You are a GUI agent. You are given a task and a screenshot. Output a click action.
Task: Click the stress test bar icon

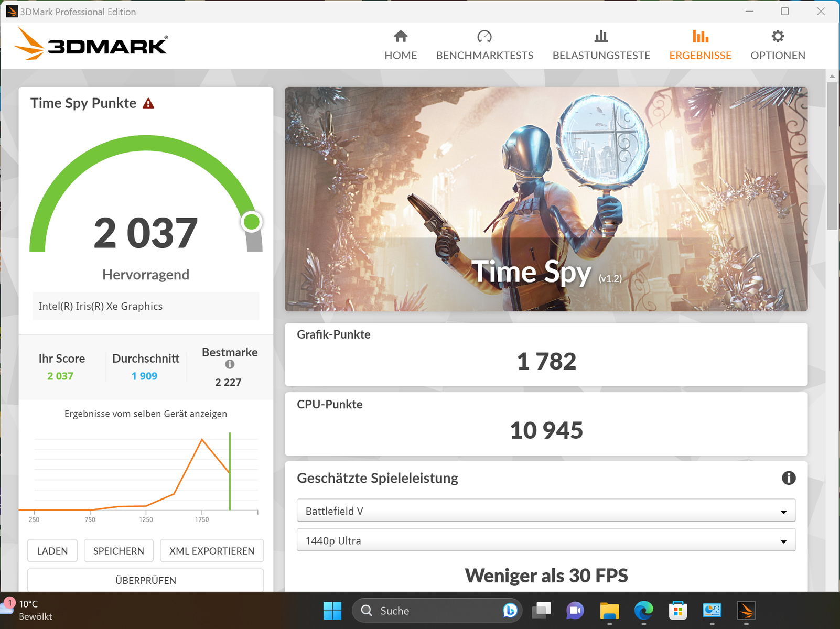pos(601,36)
